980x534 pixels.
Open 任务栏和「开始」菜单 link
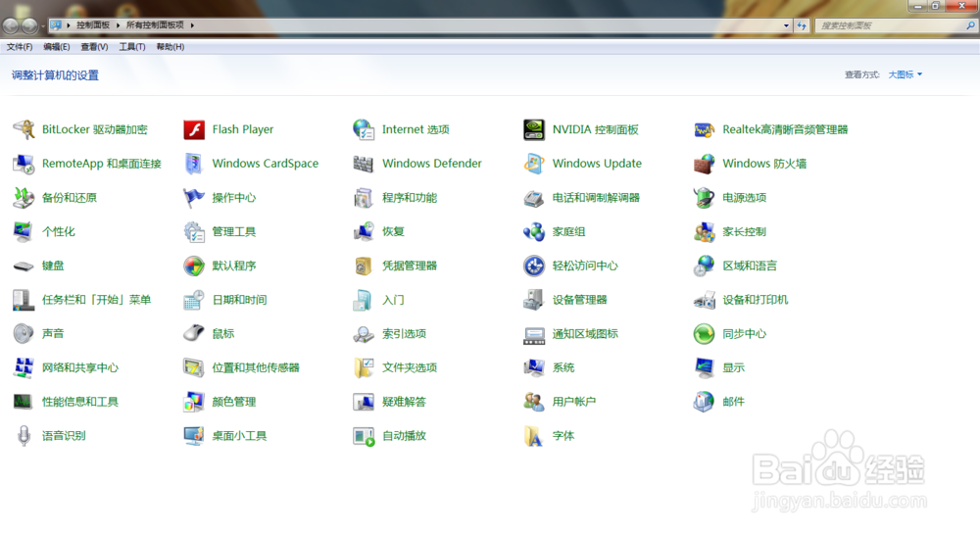pyautogui.click(x=96, y=300)
